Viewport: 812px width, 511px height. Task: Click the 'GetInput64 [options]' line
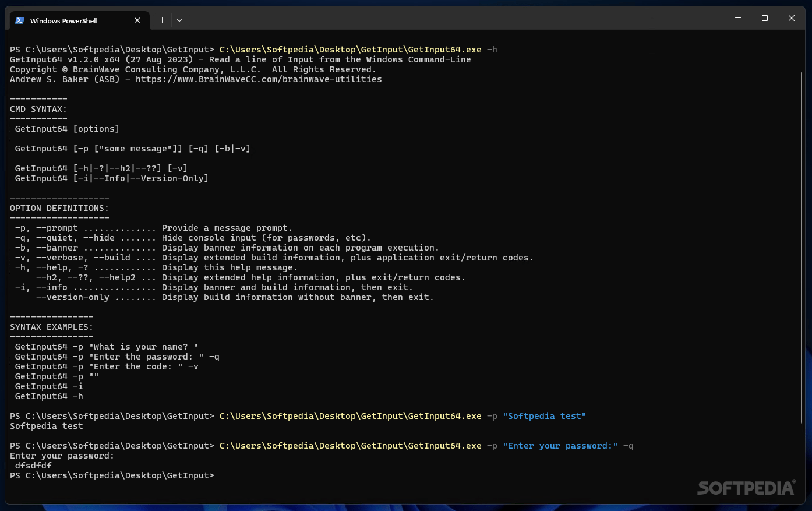(67, 129)
